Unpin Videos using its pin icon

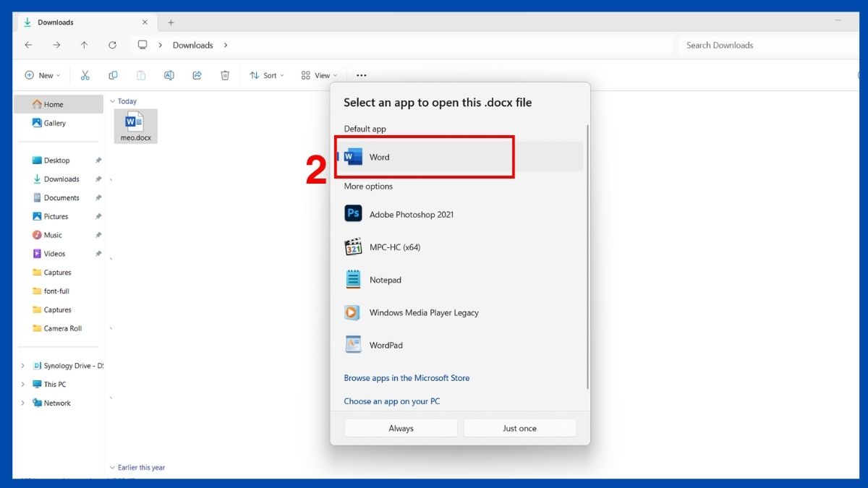click(x=98, y=254)
